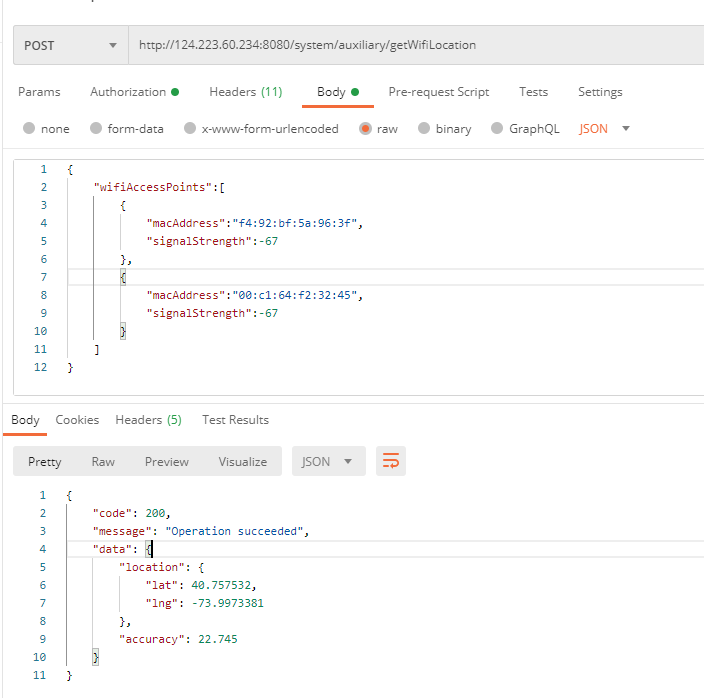
Task: Select the Tests tab
Action: [x=533, y=92]
